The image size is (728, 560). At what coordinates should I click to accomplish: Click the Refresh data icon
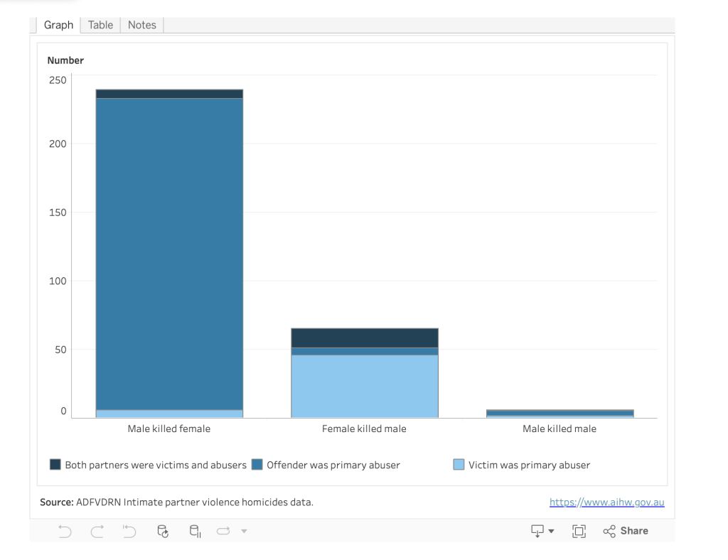coord(163,531)
